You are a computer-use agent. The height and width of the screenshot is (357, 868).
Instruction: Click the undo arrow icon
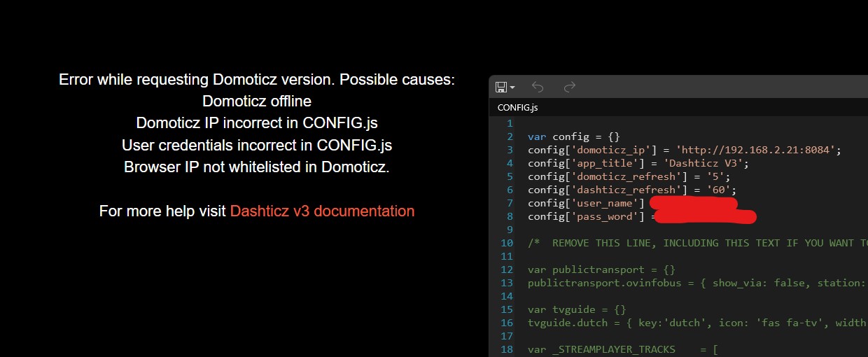[538, 87]
